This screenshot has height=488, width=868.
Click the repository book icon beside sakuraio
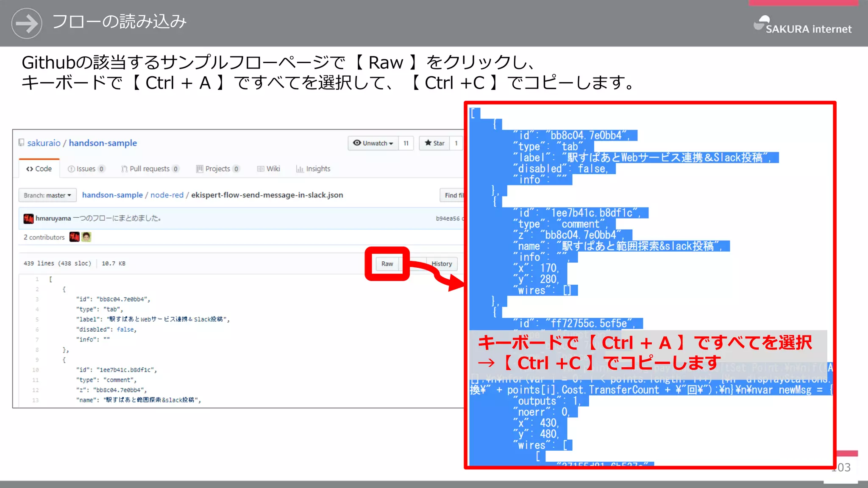[x=21, y=143]
